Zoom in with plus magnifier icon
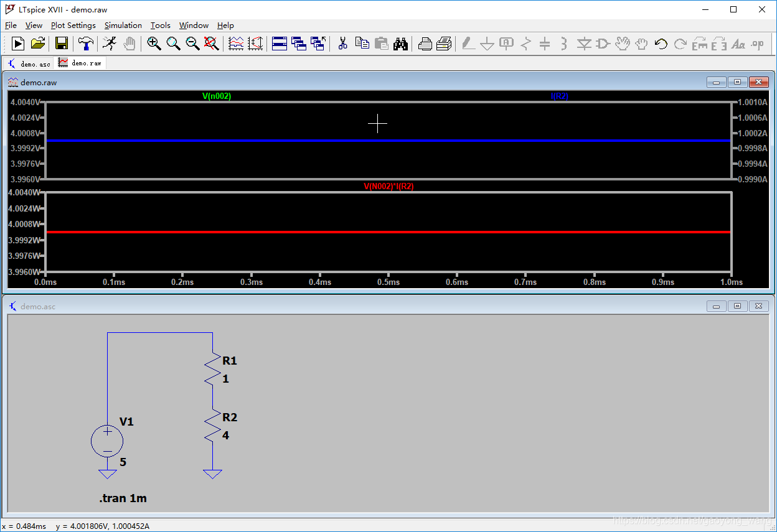 click(x=154, y=43)
